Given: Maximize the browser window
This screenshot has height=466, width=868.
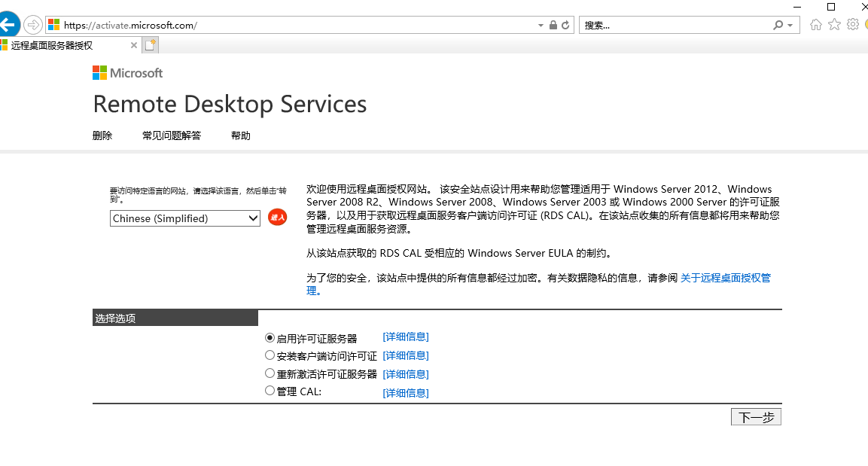Looking at the screenshot, I should click(831, 7).
